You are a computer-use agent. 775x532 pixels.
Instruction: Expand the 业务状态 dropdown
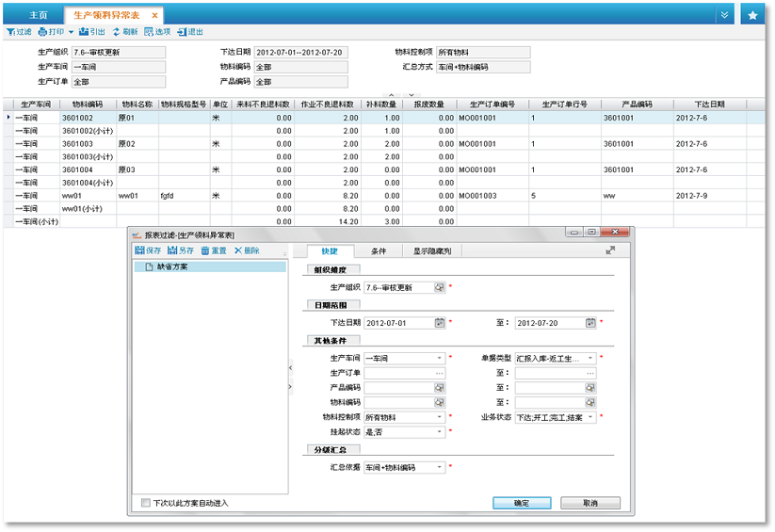590,417
